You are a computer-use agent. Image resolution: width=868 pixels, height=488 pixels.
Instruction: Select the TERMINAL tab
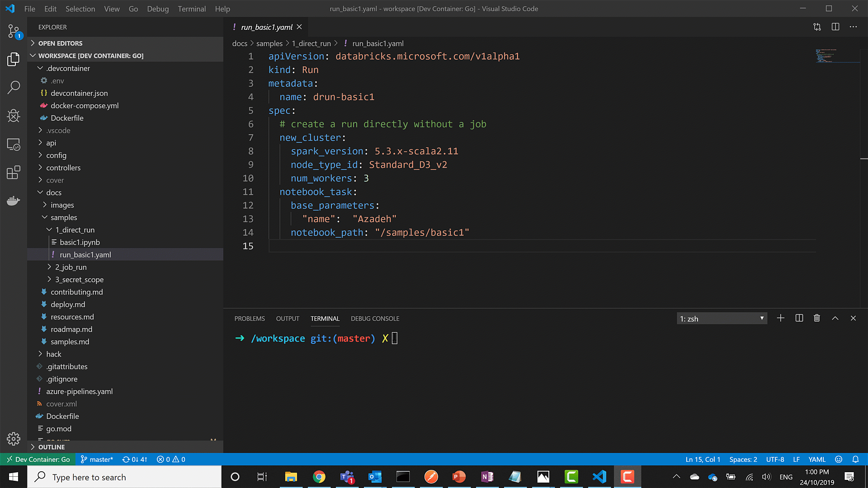(325, 318)
